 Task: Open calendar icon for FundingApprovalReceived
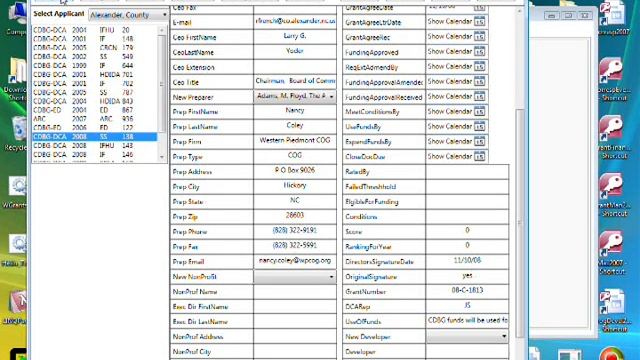point(480,96)
